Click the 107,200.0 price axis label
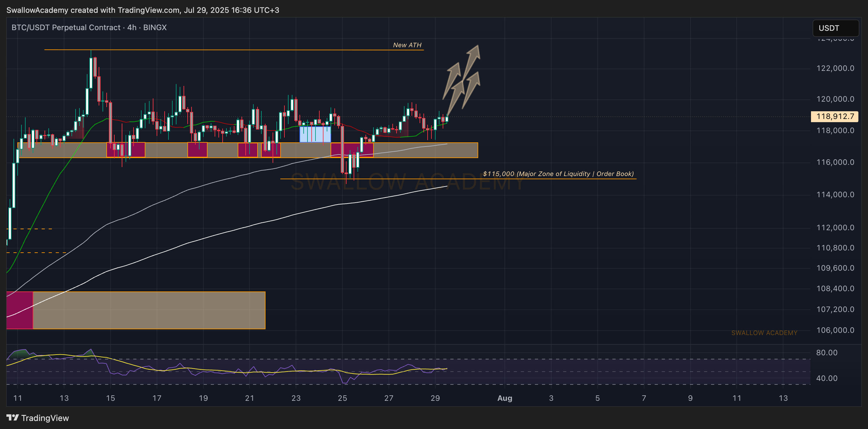 click(835, 310)
